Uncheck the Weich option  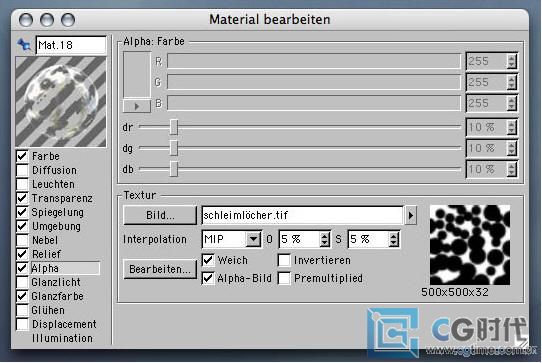pyautogui.click(x=208, y=260)
